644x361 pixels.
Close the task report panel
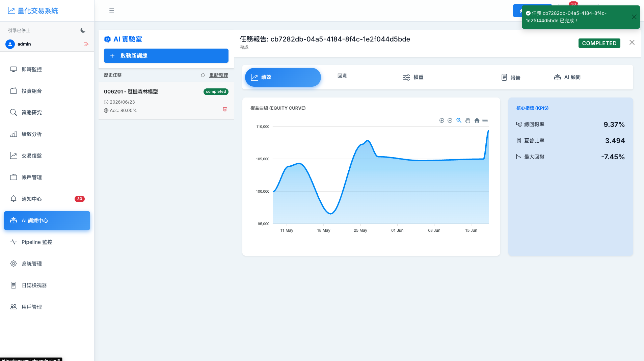tap(632, 43)
